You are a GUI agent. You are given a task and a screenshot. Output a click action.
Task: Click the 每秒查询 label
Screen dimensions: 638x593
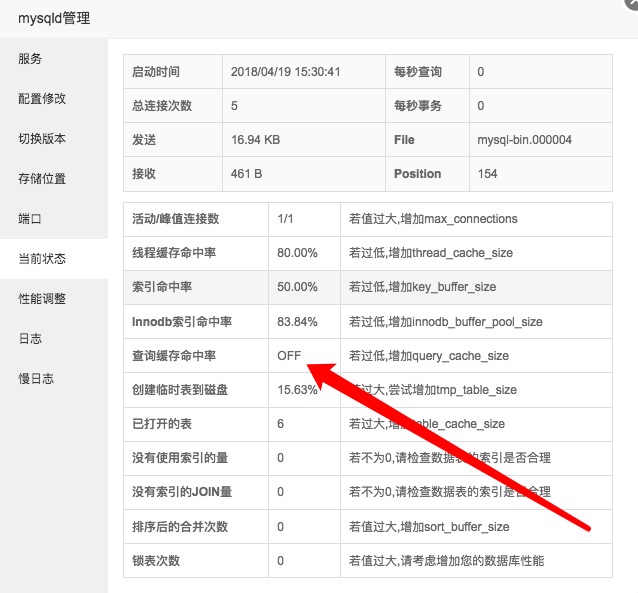tap(417, 72)
